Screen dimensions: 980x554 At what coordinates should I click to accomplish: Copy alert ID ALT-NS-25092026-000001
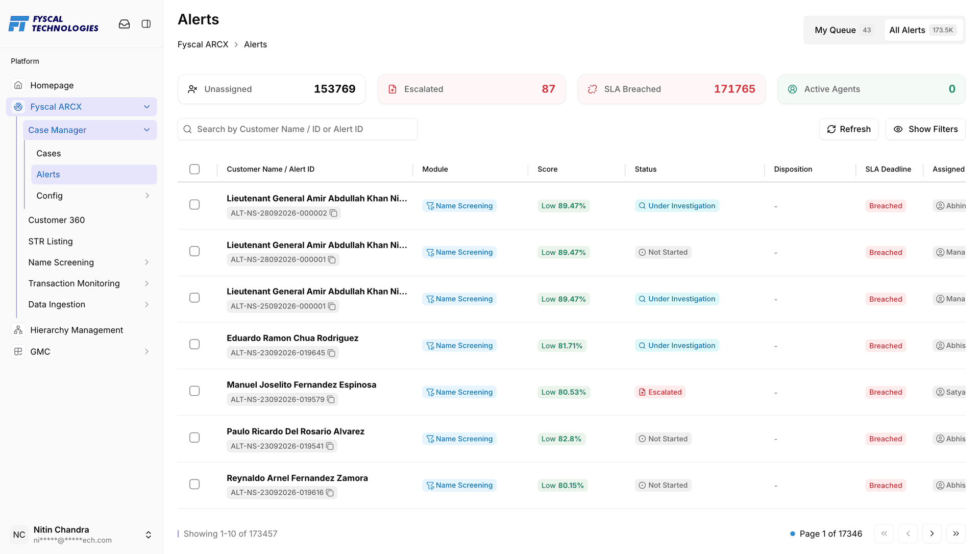click(332, 306)
